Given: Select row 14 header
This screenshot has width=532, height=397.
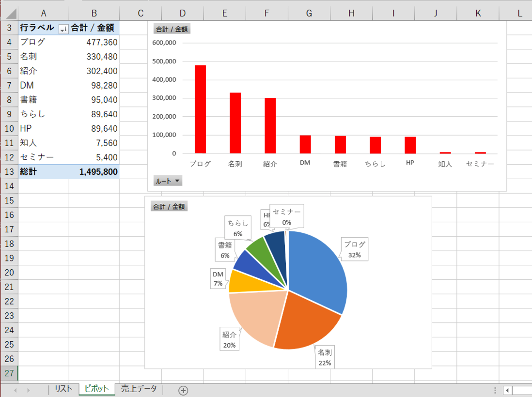Looking at the screenshot, I should pos(9,186).
